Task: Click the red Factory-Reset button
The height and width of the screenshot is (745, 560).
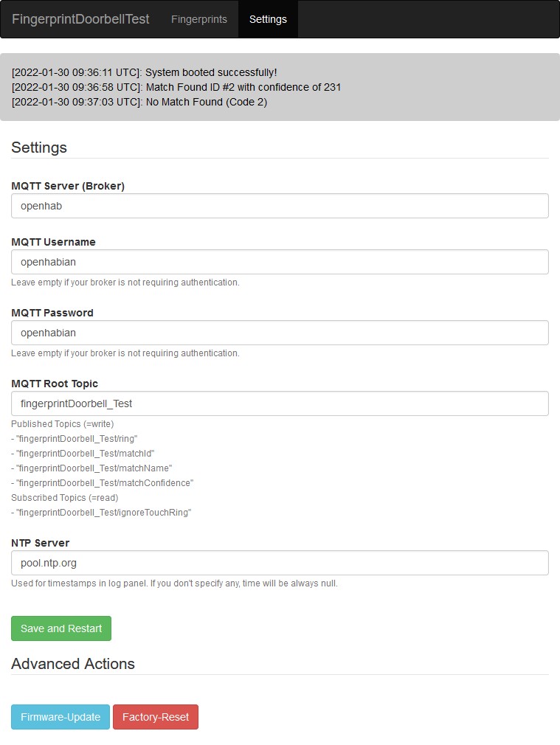Action: coord(156,717)
